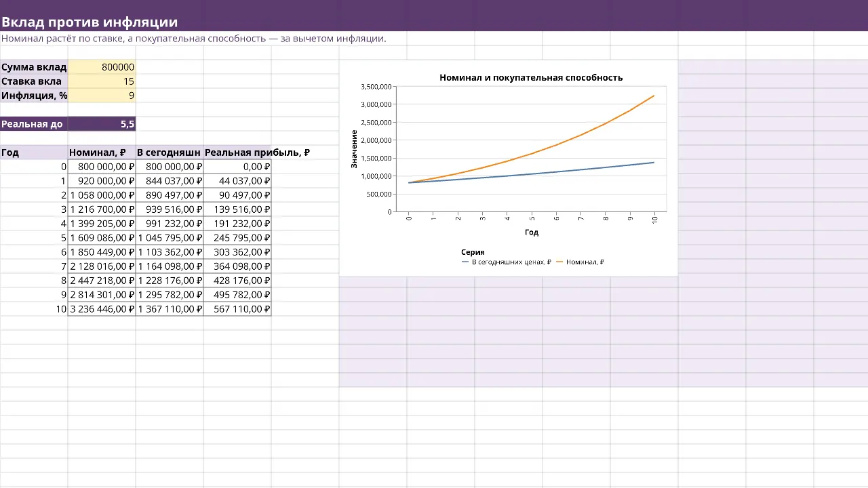Viewport: 868px width, 488px height.
Task: Edit the inflation value 9 cell
Action: click(x=102, y=96)
